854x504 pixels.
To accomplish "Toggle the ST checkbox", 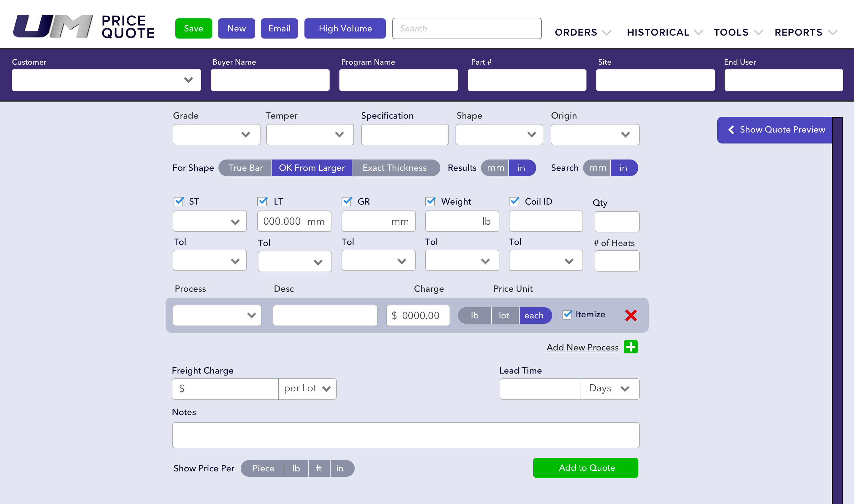I will point(179,201).
